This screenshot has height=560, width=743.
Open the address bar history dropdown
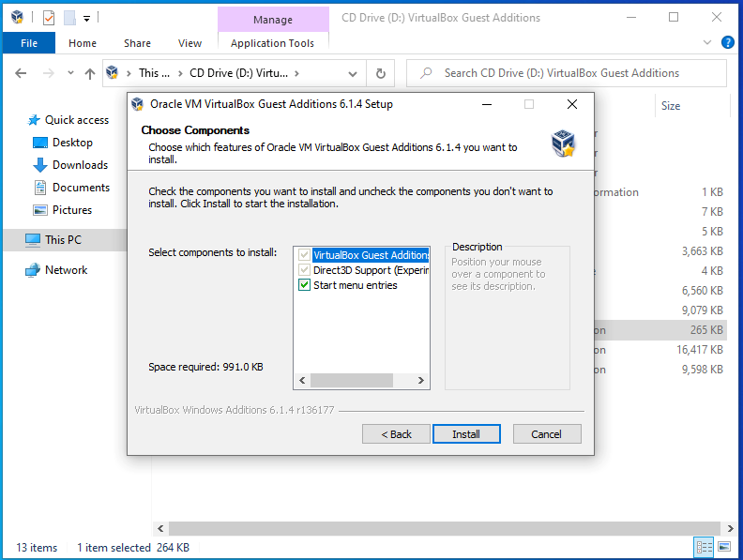[353, 73]
